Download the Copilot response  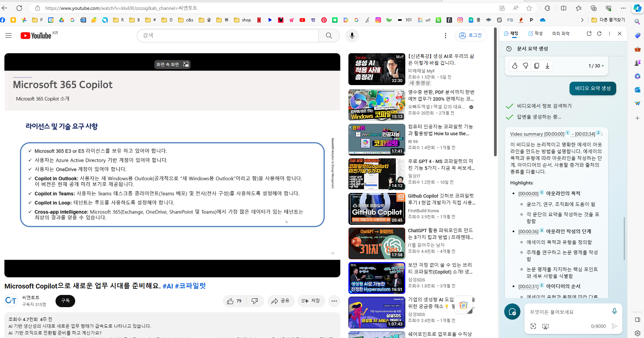coord(548,66)
